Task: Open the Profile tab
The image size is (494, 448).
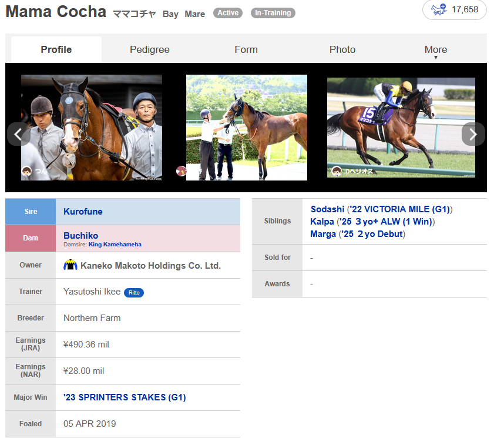Action: point(56,49)
